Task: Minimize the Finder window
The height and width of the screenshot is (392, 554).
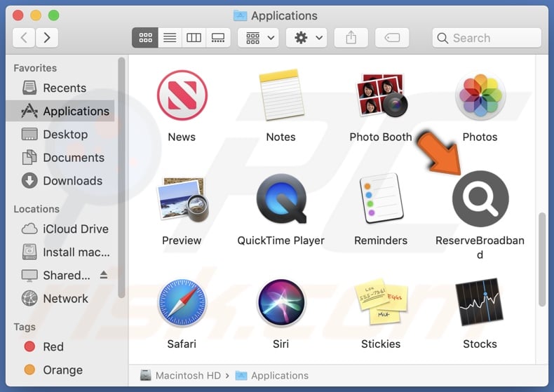Action: [36, 15]
